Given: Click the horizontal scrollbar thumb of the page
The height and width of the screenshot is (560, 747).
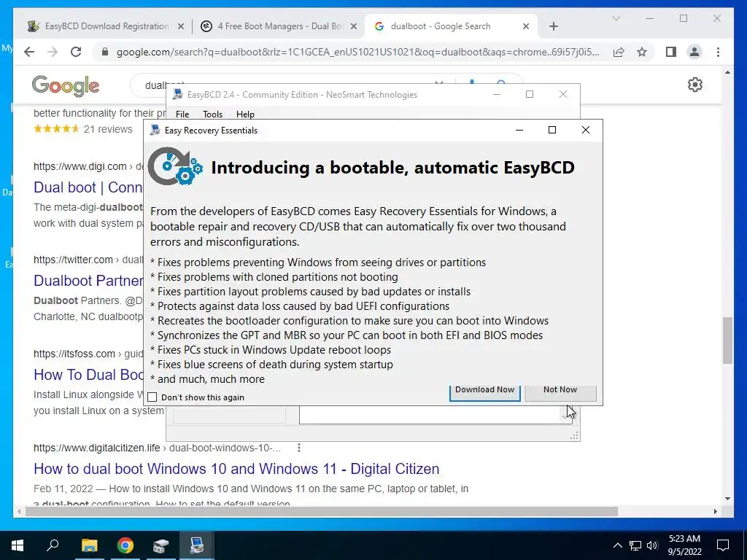Looking at the screenshot, I should 322,511.
